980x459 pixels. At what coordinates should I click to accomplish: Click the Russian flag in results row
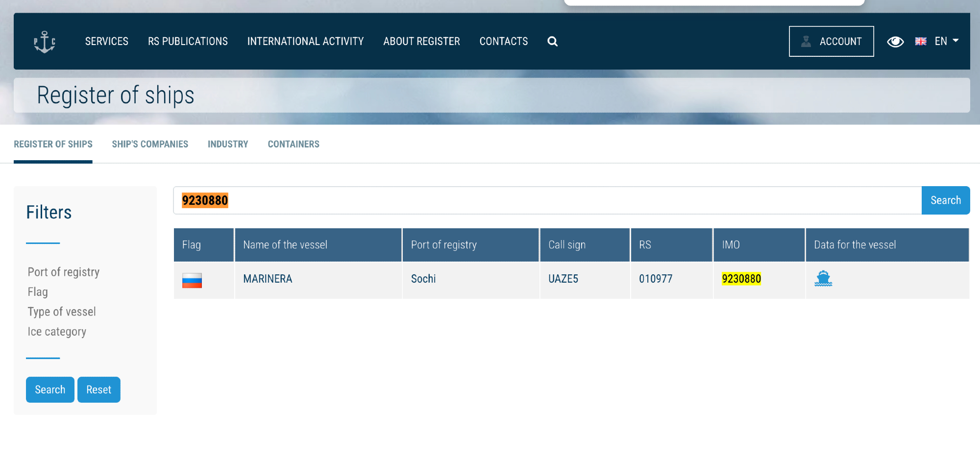192,280
